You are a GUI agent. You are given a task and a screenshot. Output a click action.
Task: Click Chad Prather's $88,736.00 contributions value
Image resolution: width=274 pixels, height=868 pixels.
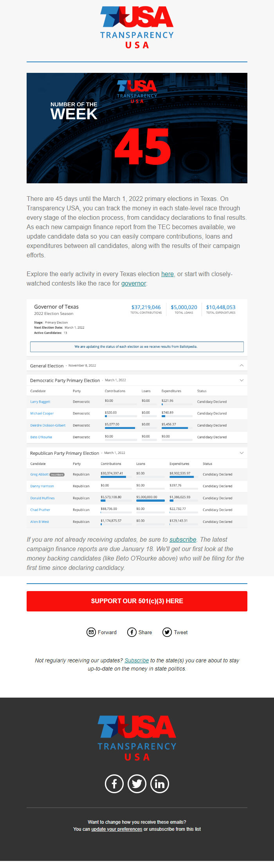click(109, 509)
